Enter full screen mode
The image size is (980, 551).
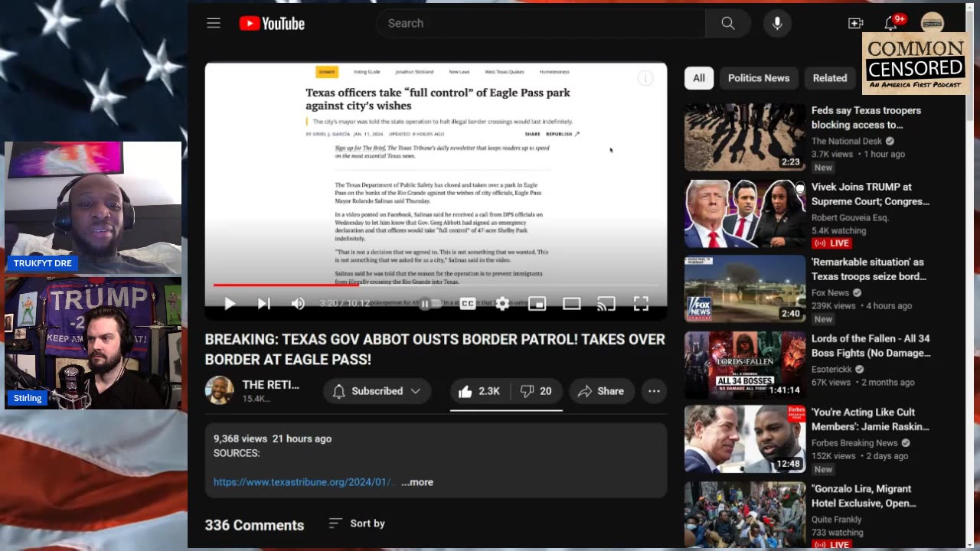click(641, 304)
